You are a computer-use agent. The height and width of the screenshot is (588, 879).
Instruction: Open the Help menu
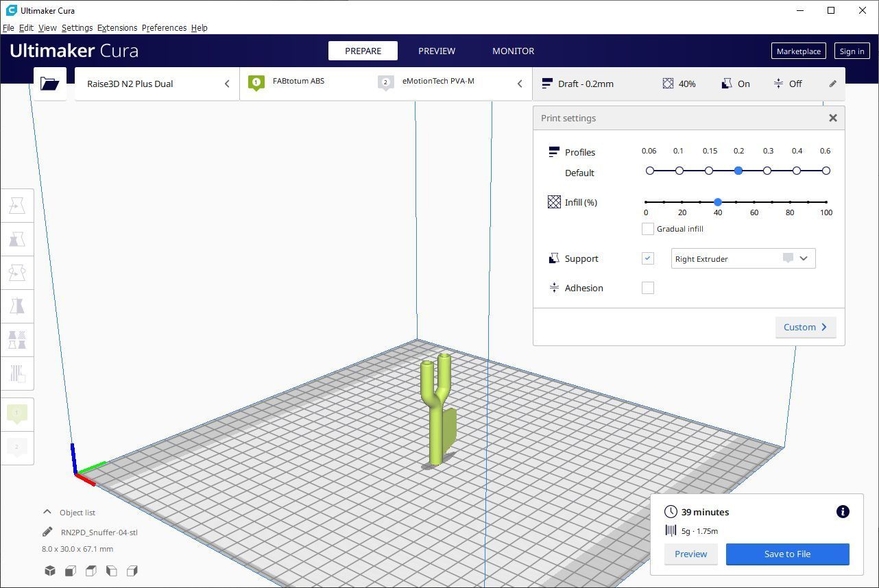tap(199, 28)
